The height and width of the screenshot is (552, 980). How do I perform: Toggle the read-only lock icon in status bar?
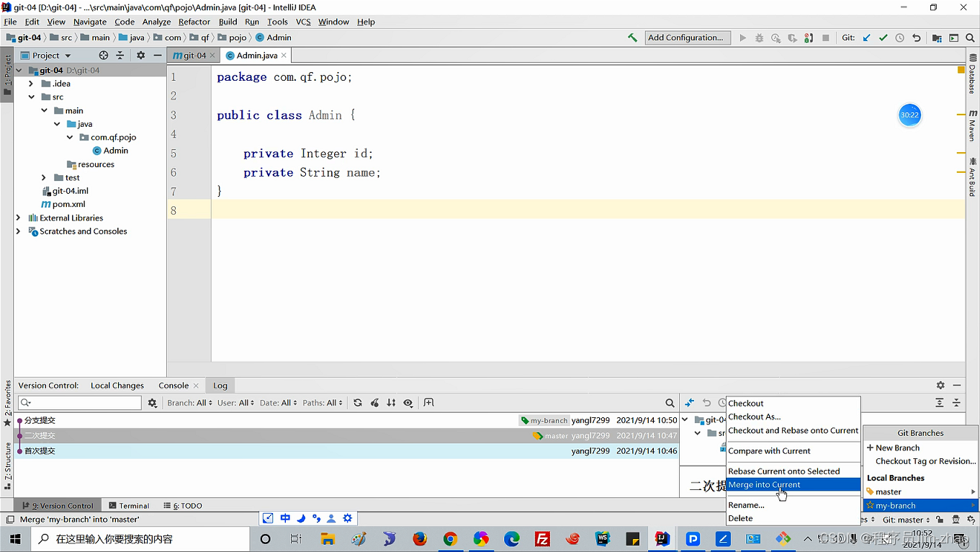pyautogui.click(x=940, y=519)
